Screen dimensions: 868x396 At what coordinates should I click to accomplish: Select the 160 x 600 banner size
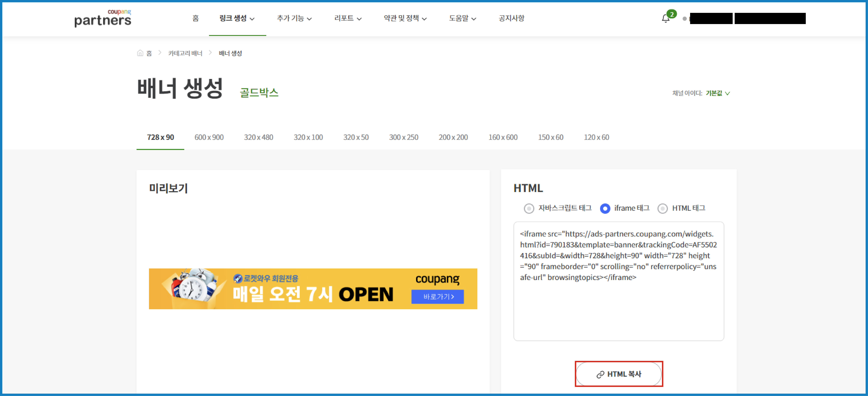pyautogui.click(x=503, y=137)
